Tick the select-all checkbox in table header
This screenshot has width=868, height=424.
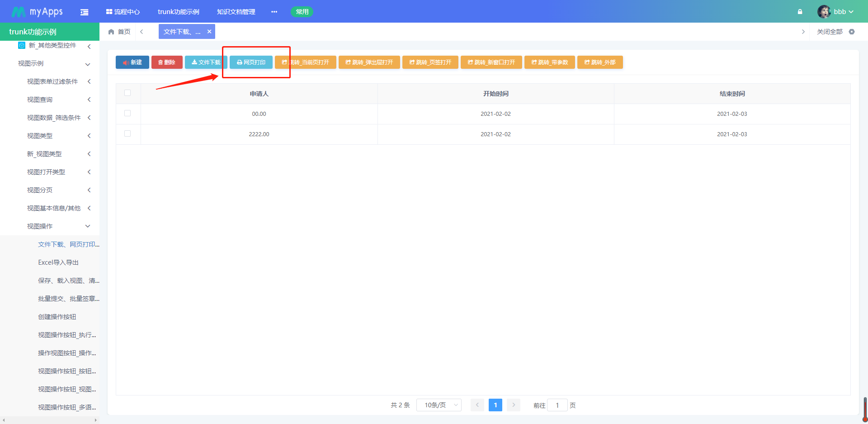(x=127, y=93)
